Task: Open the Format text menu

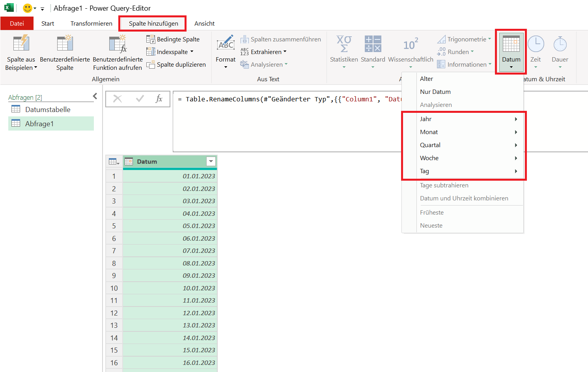Action: point(226,52)
